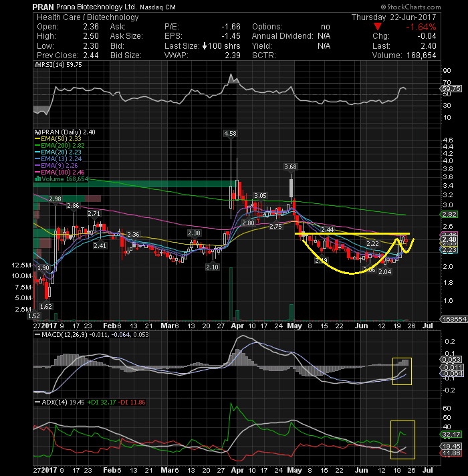Click the EPS value -1.45
The width and height of the screenshot is (468, 476).
point(231,36)
